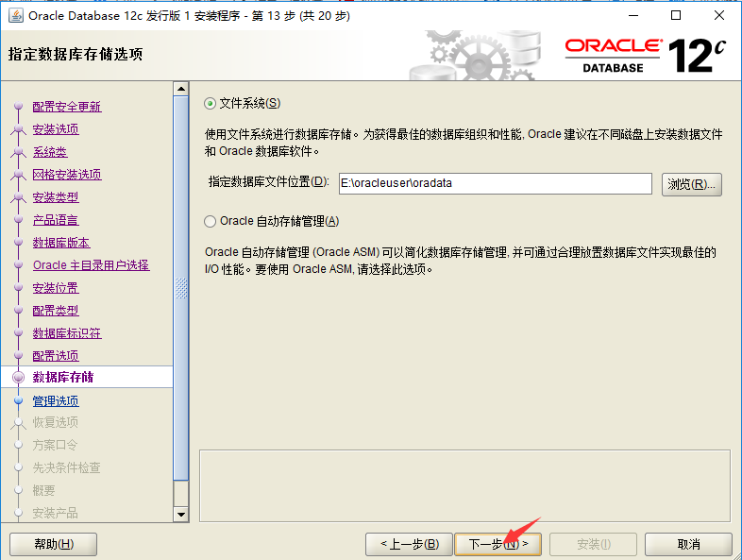Go to the 安装位置 step

coord(56,288)
